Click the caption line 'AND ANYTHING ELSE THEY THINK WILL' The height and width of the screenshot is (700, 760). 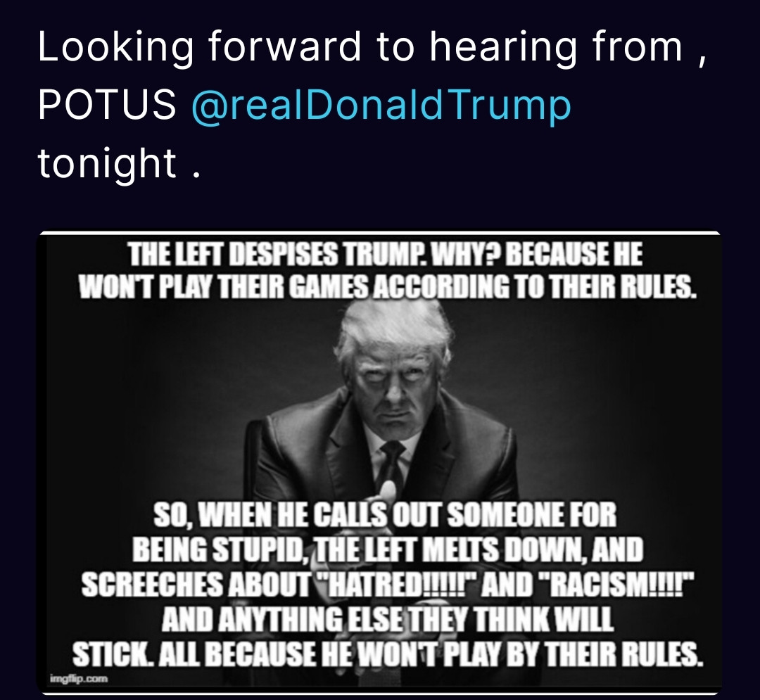tap(388, 619)
